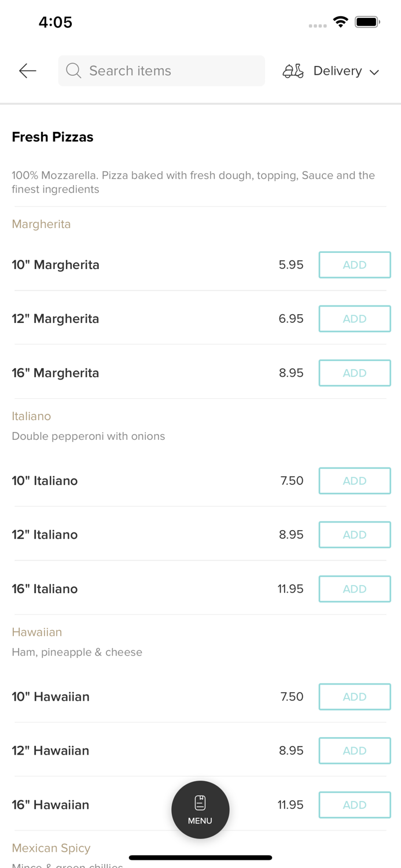The image size is (401, 868).
Task: Add 16" Italiano pizza
Action: [x=355, y=589]
